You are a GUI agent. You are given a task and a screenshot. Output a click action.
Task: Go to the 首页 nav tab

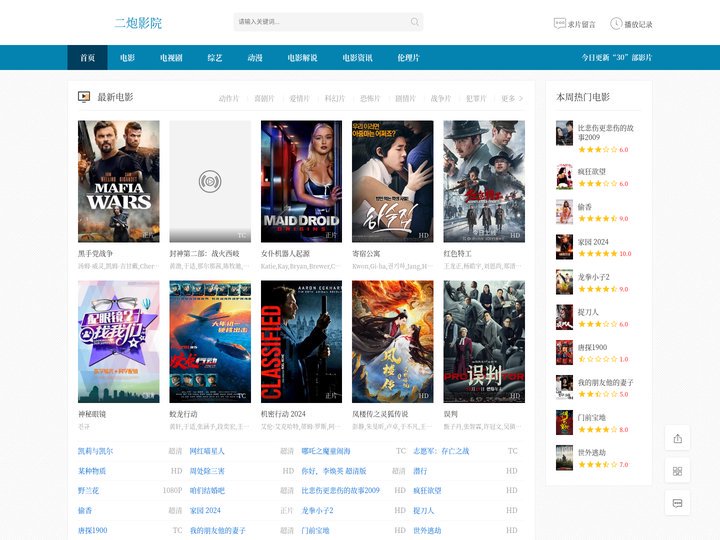click(x=87, y=57)
